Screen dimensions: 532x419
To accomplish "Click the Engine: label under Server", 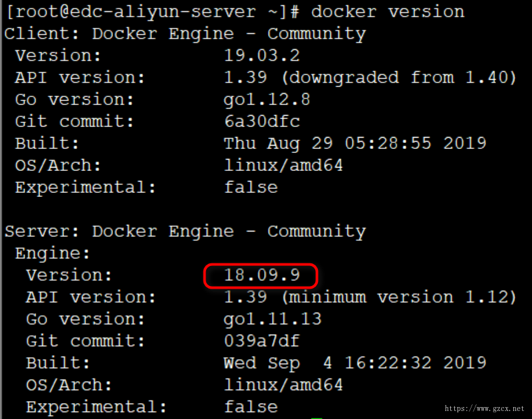I will click(53, 253).
